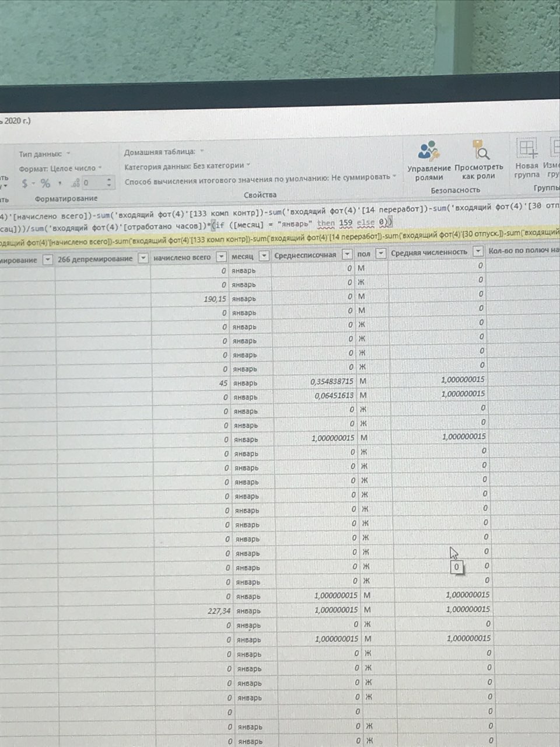Apply percent format with % icon
The image size is (560, 747).
tap(45, 183)
